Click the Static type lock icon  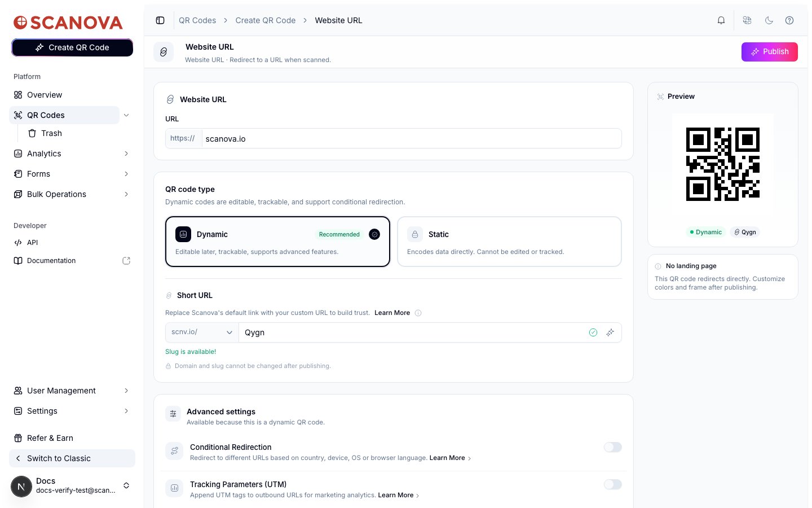click(415, 234)
